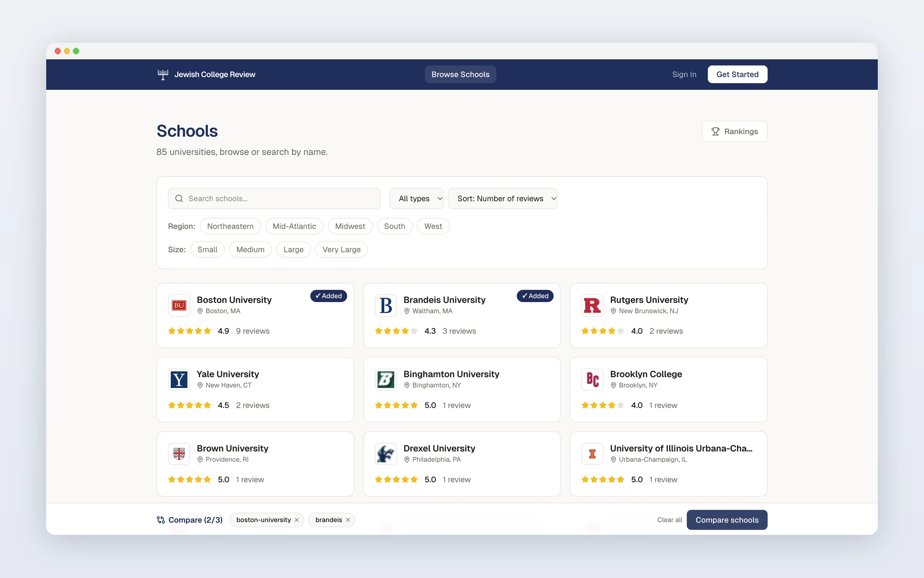Toggle the Large size filter
The image size is (924, 578).
(293, 249)
